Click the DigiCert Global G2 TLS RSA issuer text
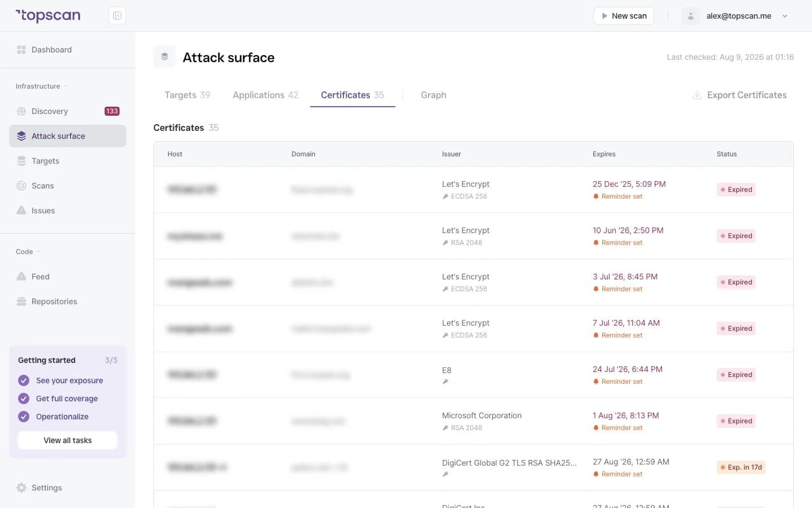 tap(509, 463)
